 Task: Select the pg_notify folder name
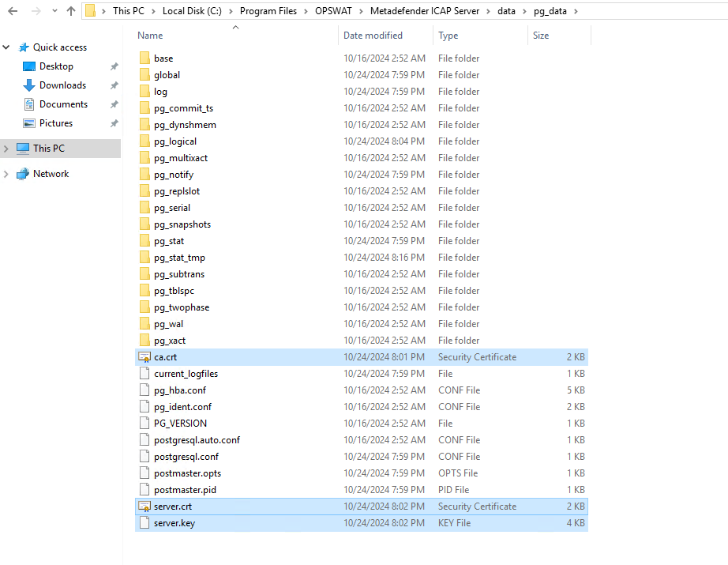(174, 174)
